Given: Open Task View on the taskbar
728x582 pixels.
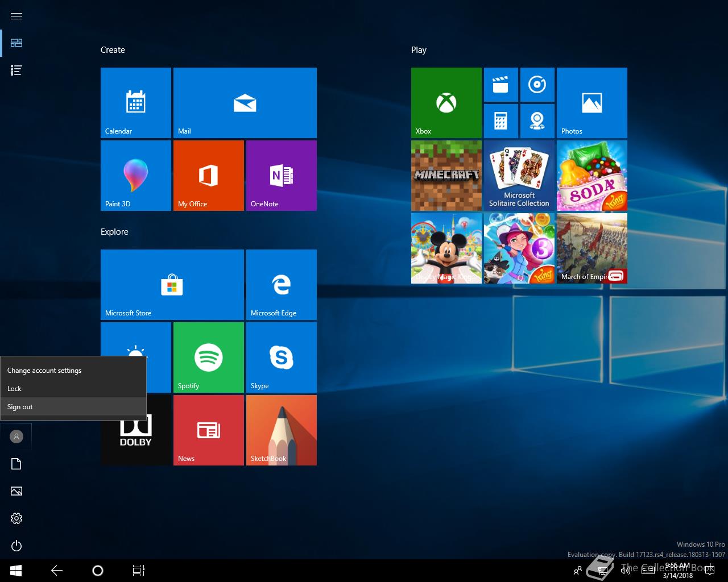Looking at the screenshot, I should [x=139, y=571].
